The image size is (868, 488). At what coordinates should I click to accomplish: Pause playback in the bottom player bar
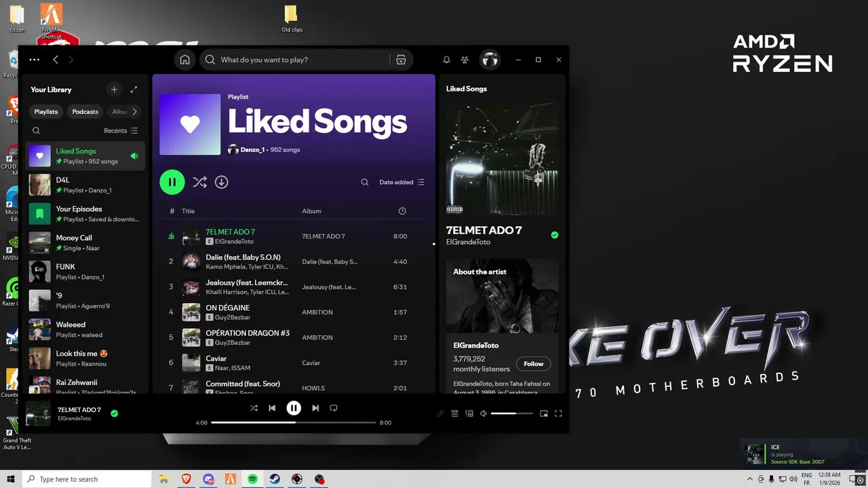pos(294,408)
